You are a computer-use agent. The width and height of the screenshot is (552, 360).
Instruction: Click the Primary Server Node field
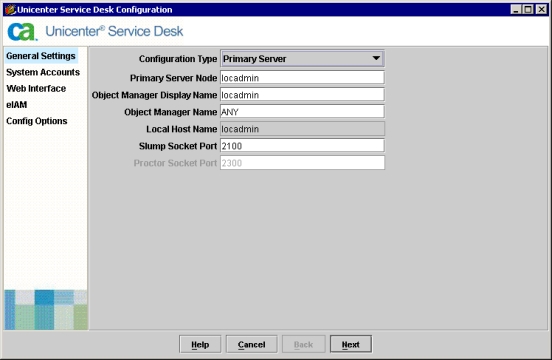(x=302, y=78)
